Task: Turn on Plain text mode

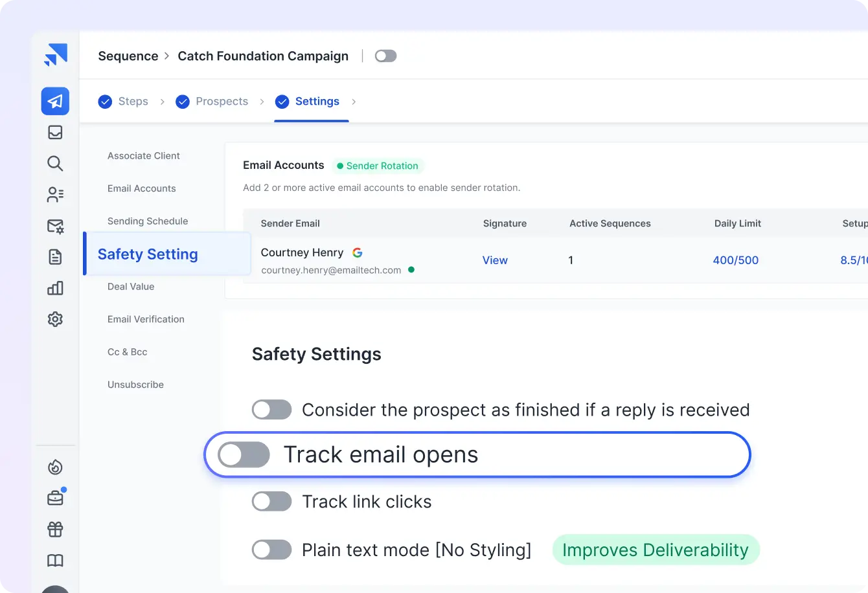Action: 271,550
